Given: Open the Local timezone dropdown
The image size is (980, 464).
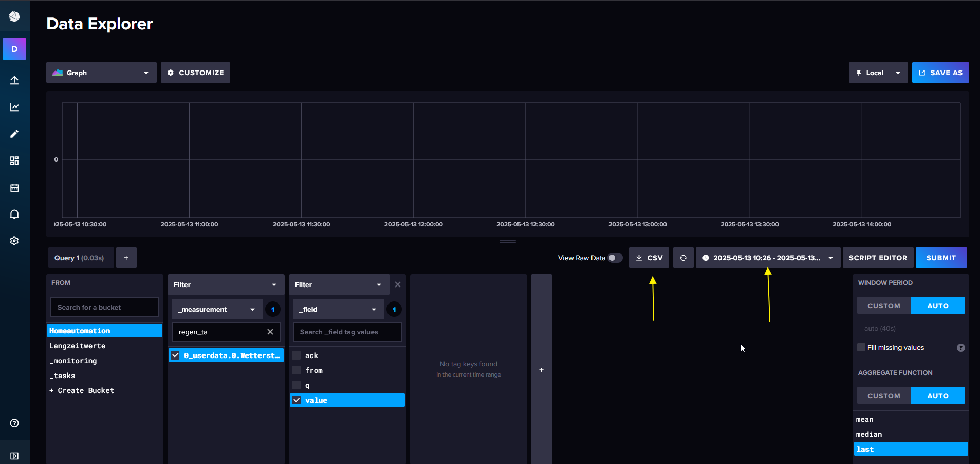Looking at the screenshot, I should point(878,73).
